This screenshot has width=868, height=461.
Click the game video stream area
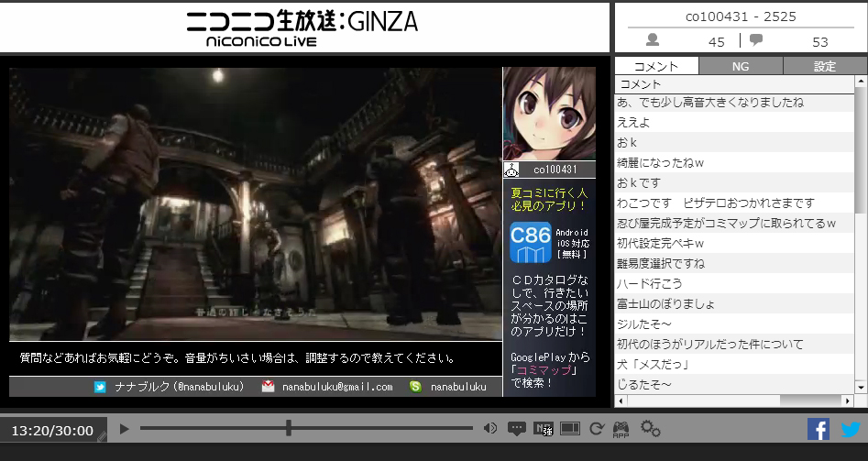click(x=255, y=203)
